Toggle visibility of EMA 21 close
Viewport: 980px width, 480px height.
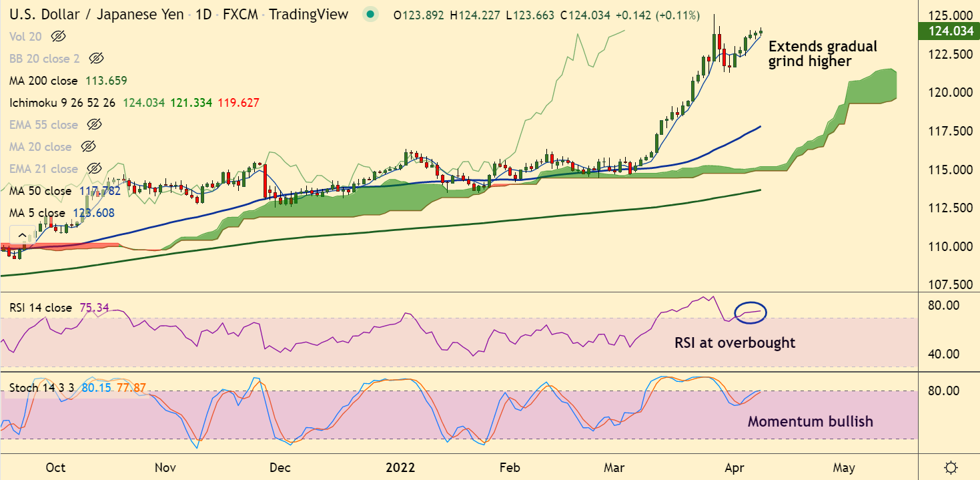pyautogui.click(x=94, y=169)
